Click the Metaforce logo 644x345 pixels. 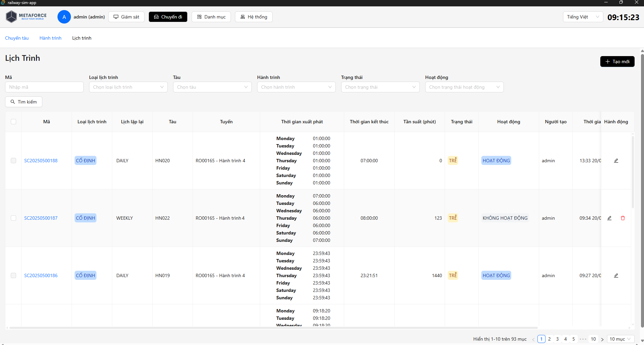click(x=26, y=16)
